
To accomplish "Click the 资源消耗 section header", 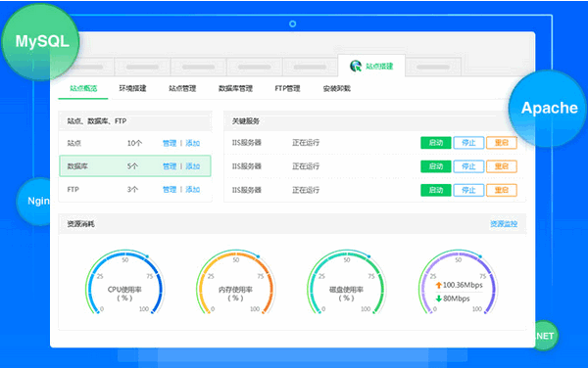I will point(292,224).
